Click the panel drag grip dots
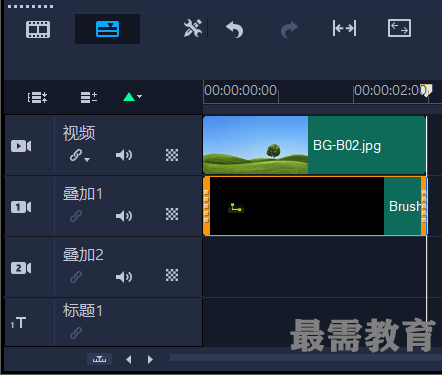This screenshot has width=442, height=375. (30, 6)
